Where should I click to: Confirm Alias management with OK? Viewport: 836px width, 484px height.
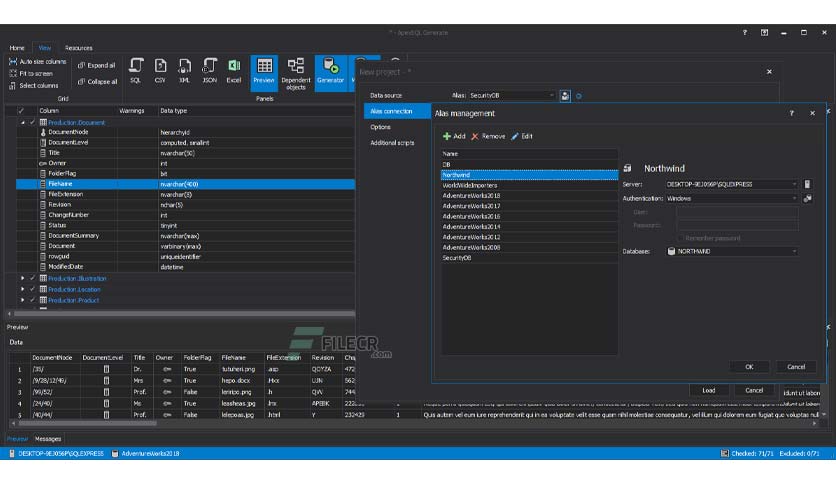pyautogui.click(x=749, y=367)
